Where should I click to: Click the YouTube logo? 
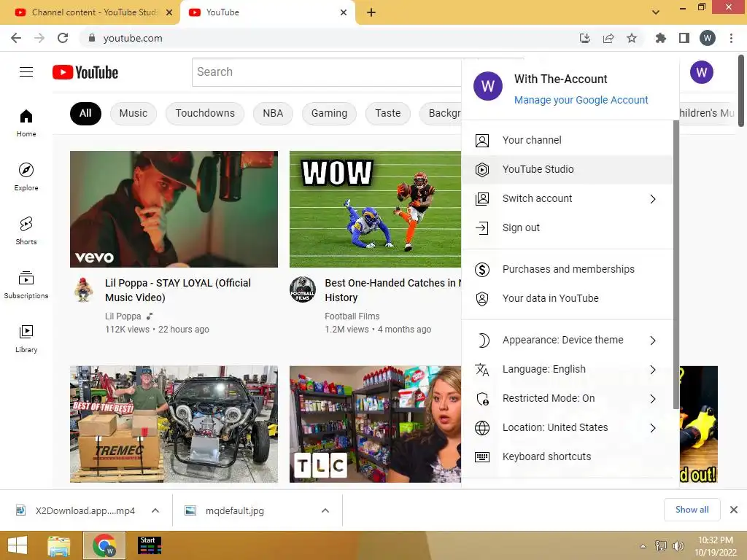click(85, 72)
